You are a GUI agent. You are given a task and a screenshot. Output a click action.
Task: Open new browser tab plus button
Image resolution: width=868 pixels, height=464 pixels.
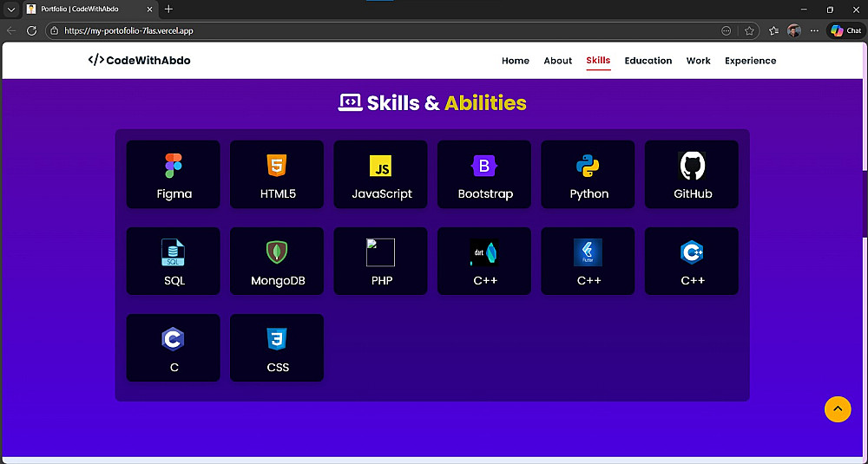point(169,10)
